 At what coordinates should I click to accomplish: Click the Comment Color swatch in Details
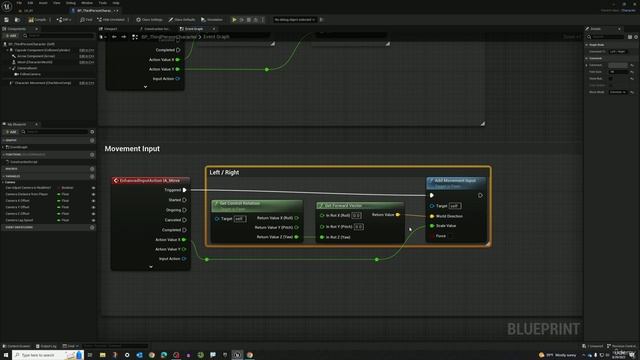pos(618,65)
